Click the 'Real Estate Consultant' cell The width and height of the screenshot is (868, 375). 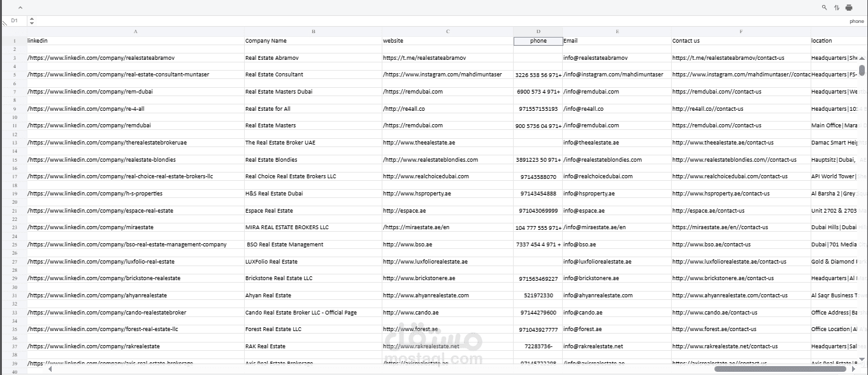314,74
